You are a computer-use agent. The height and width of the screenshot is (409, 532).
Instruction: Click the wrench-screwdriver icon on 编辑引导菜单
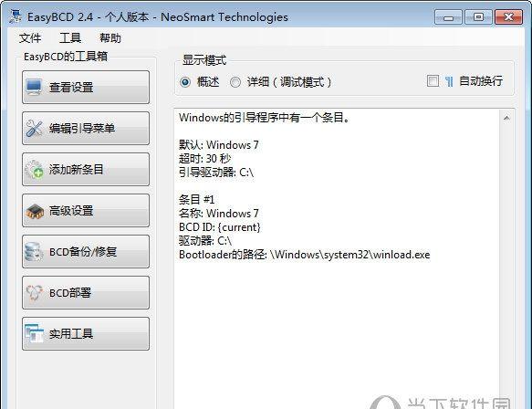pyautogui.click(x=34, y=129)
